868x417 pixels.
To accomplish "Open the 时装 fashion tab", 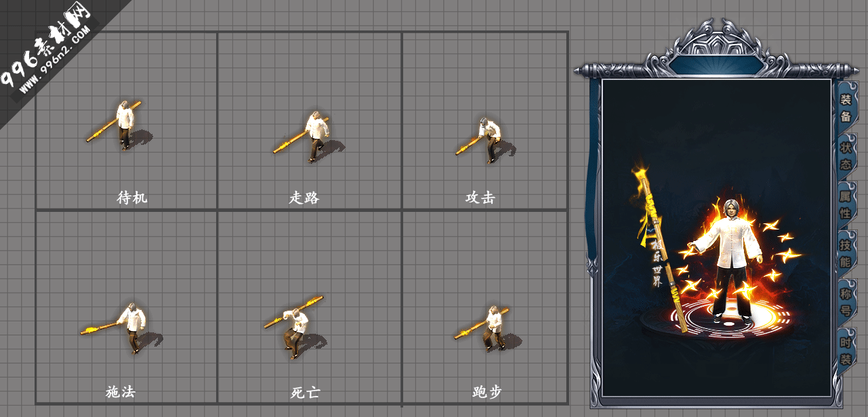I will 846,350.
